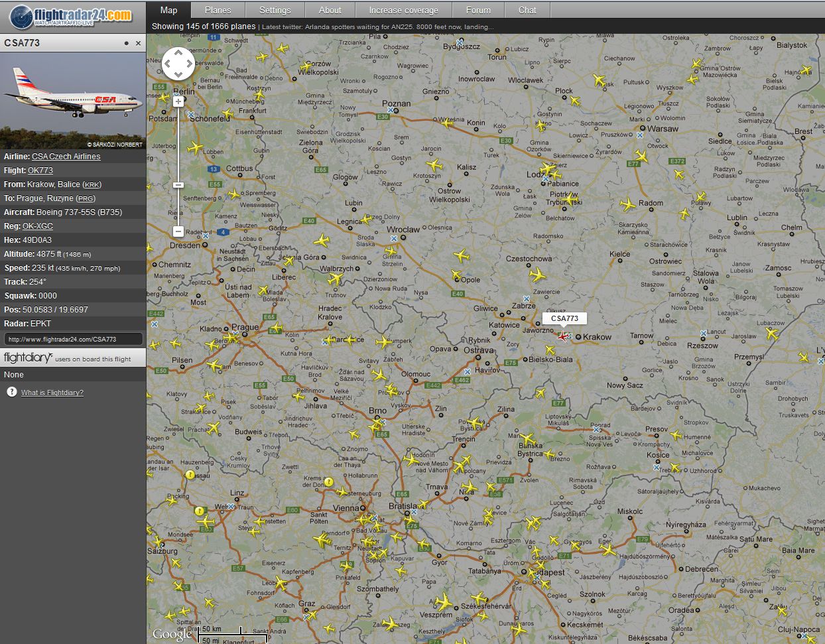Open the Planes tab

coord(218,10)
